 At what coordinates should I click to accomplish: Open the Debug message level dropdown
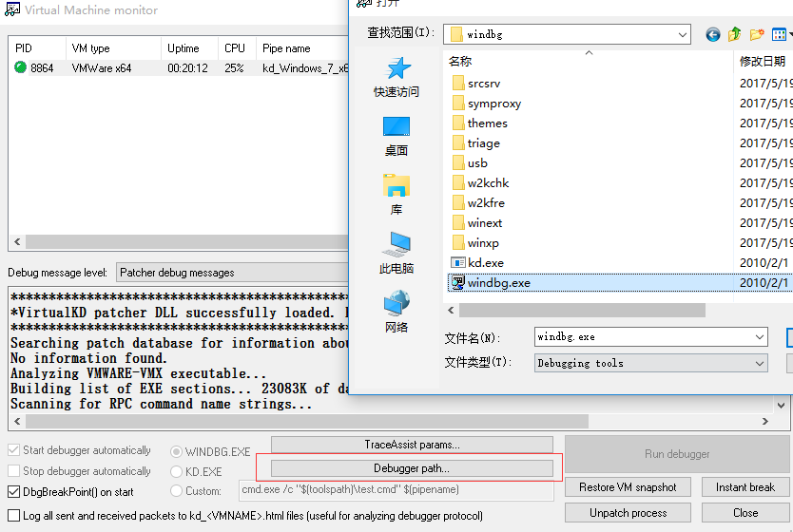(x=233, y=273)
